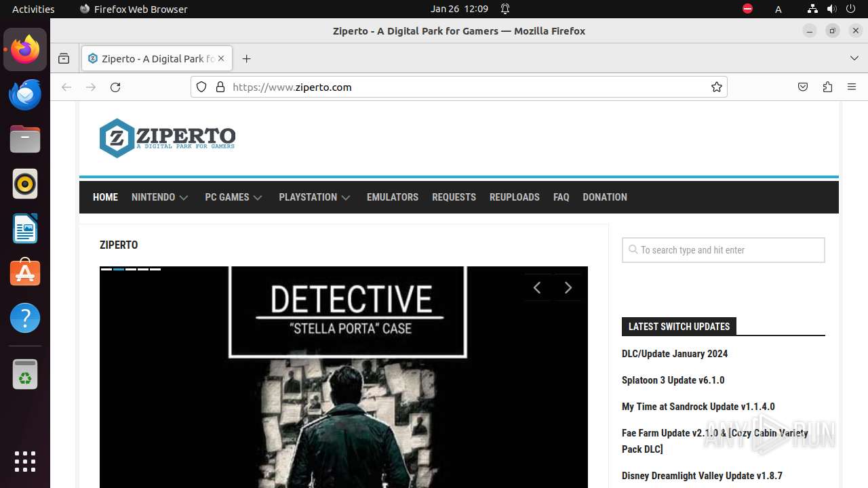This screenshot has height=488, width=868.
Task: Advance slider with next slide arrow
Action: pyautogui.click(x=568, y=288)
